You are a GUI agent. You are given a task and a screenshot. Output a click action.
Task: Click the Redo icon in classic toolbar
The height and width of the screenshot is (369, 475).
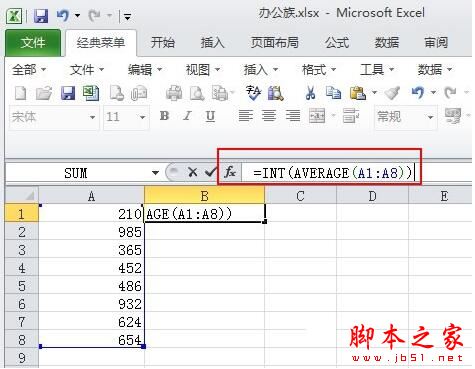click(x=451, y=92)
